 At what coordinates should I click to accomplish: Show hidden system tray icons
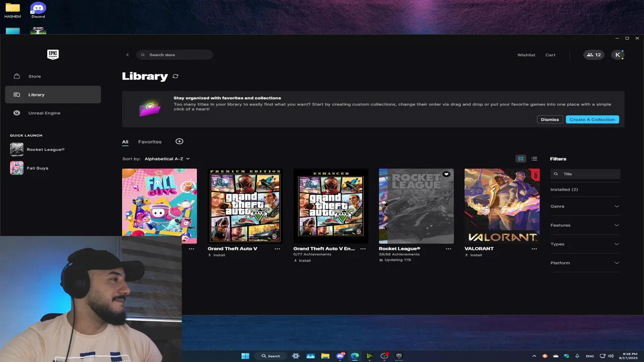(534, 356)
